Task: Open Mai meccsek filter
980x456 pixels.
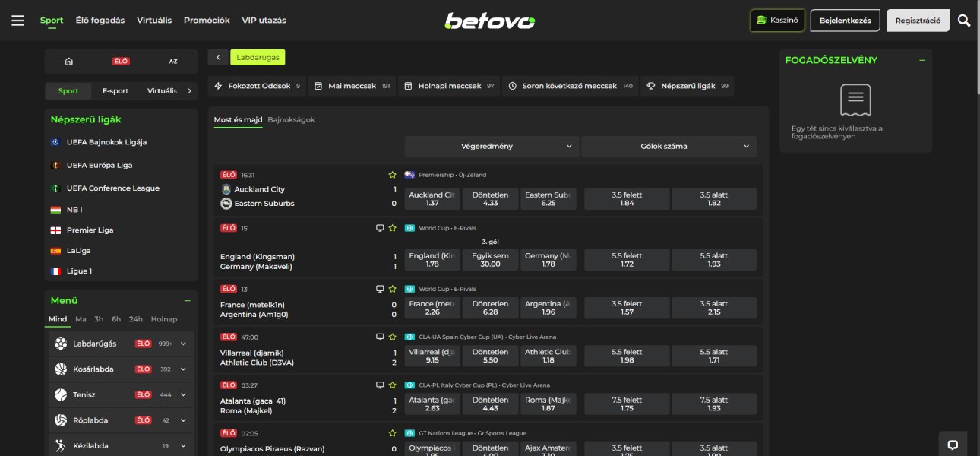Action: pos(352,86)
